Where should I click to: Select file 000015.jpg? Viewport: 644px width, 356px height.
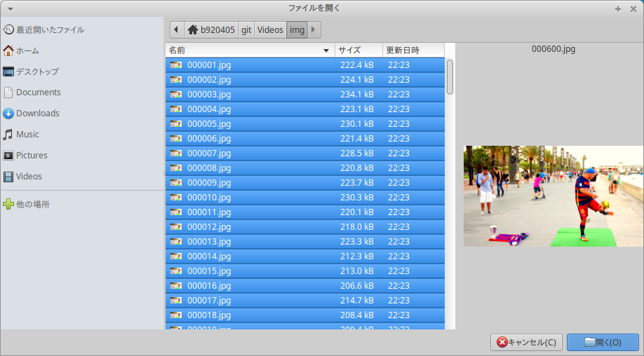pos(305,271)
